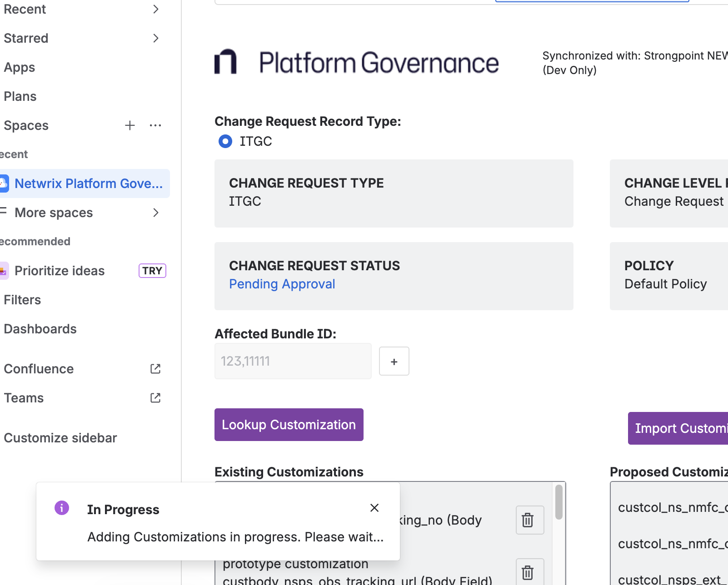This screenshot has height=585, width=728.
Task: Expand the Recent section
Action: [155, 9]
